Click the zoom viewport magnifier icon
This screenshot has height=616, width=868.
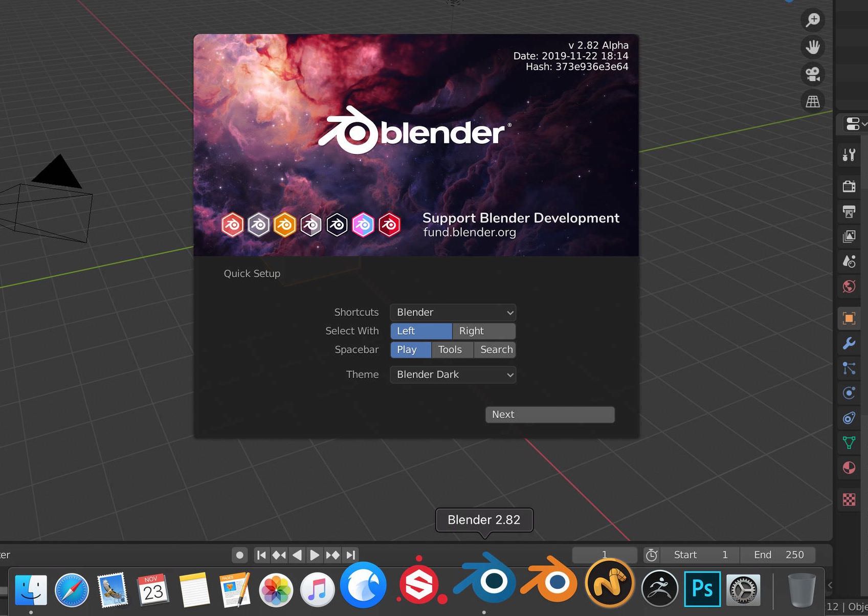(813, 20)
